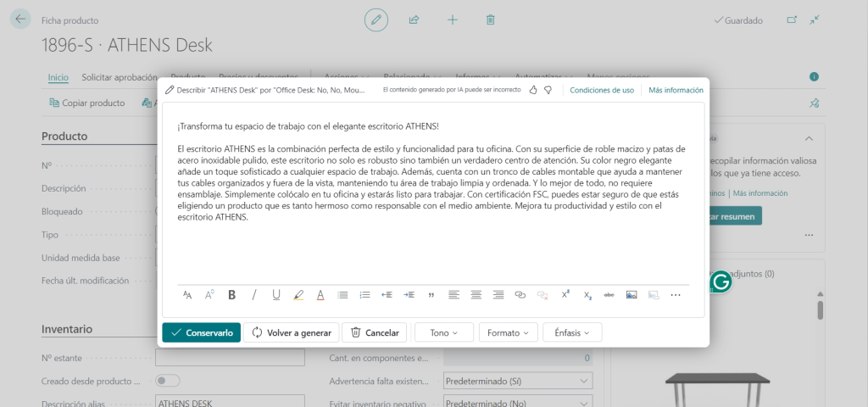Open side panel ellipsis menu
This screenshot has height=407, width=868.
click(x=810, y=235)
